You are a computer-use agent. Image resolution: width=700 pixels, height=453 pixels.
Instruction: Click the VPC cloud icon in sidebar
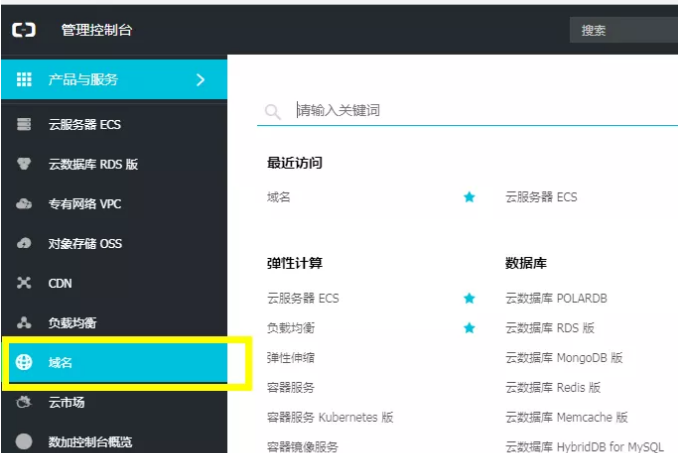coord(25,204)
